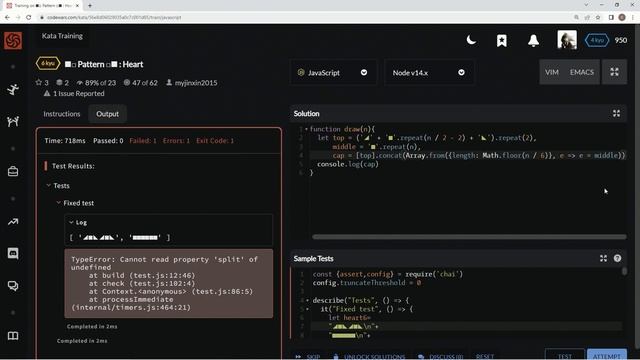The width and height of the screenshot is (640, 360).
Task: Open the docs book icon in sidebar
Action: click(x=13, y=336)
